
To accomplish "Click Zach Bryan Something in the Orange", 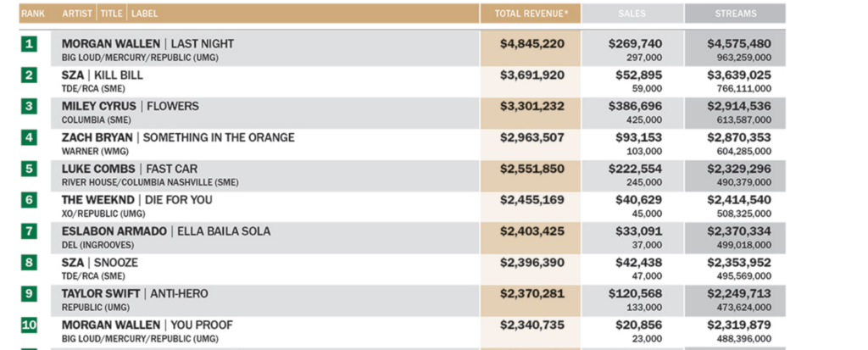I will pos(177,137).
